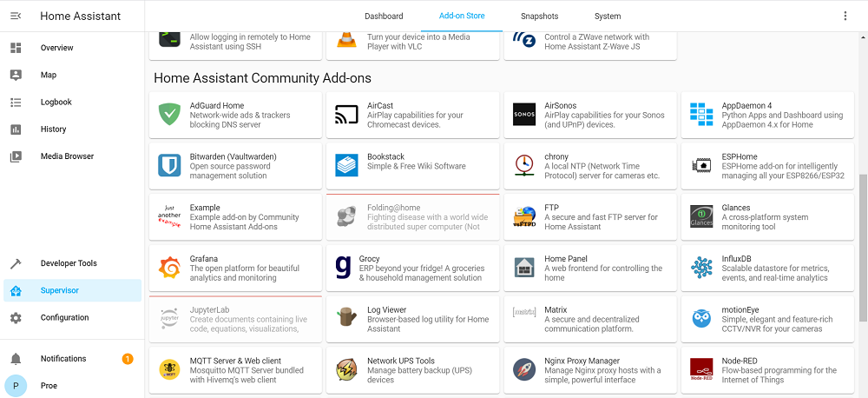
Task: Open the Snapshots tab
Action: [x=539, y=16]
